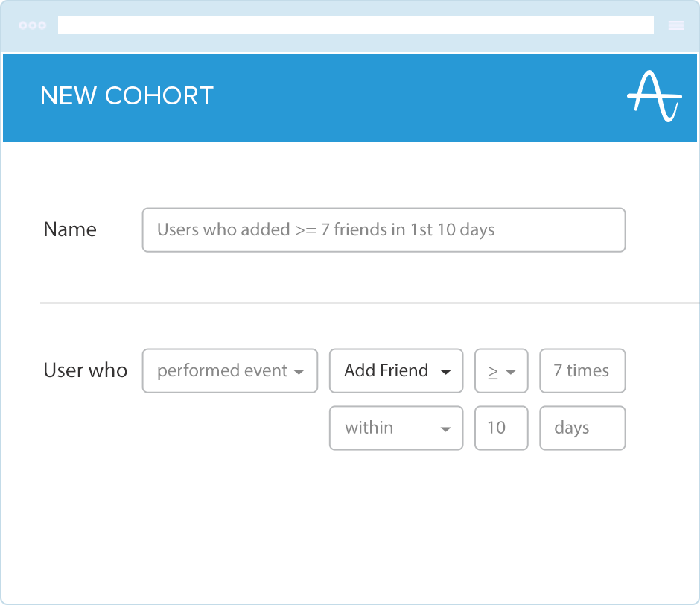Click the third window control circle

tap(42, 25)
